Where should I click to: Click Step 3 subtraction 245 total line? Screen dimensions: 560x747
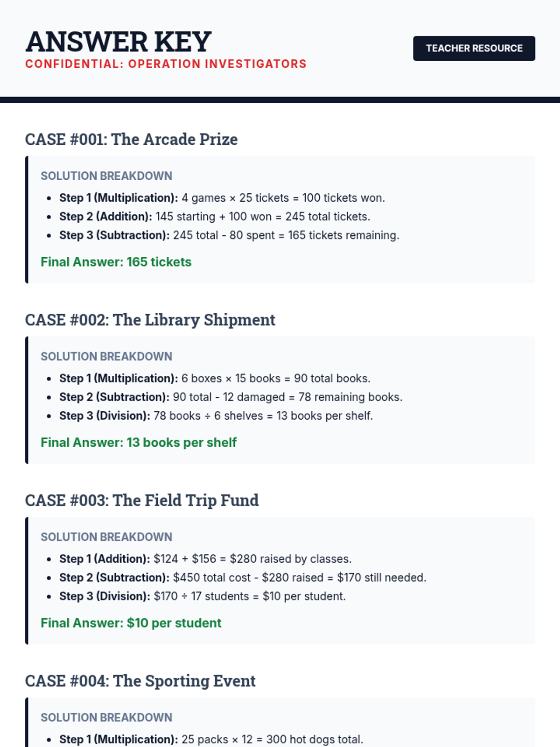point(229,235)
